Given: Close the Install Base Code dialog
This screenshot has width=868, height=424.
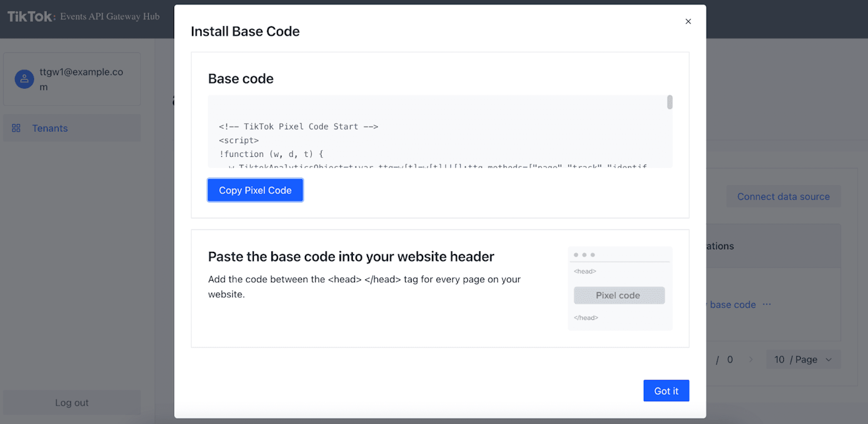Looking at the screenshot, I should coord(688,21).
